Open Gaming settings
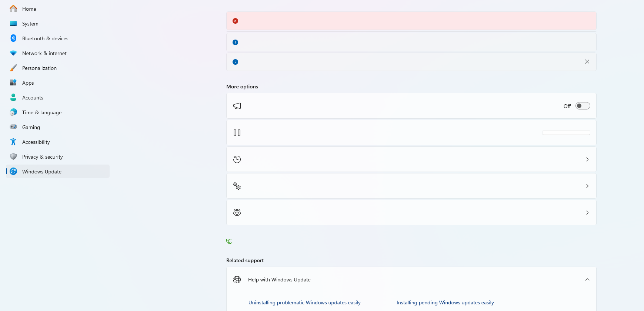The image size is (644, 311). click(x=57, y=127)
